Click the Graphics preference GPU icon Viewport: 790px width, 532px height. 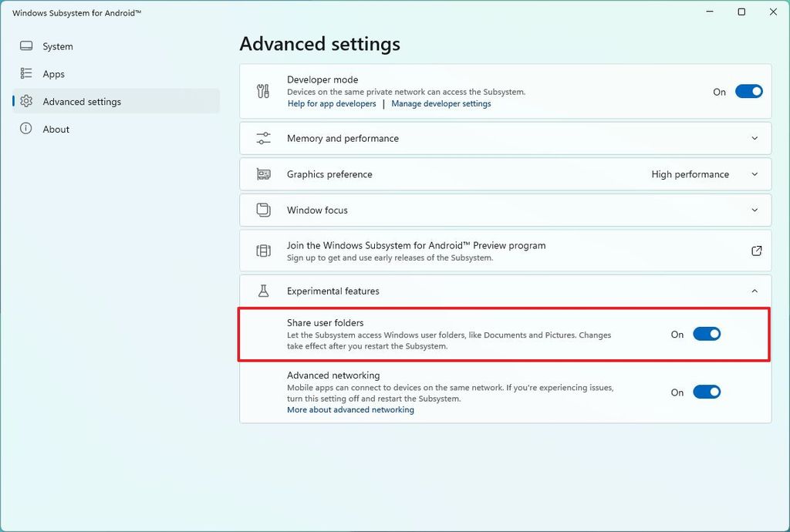tap(263, 174)
